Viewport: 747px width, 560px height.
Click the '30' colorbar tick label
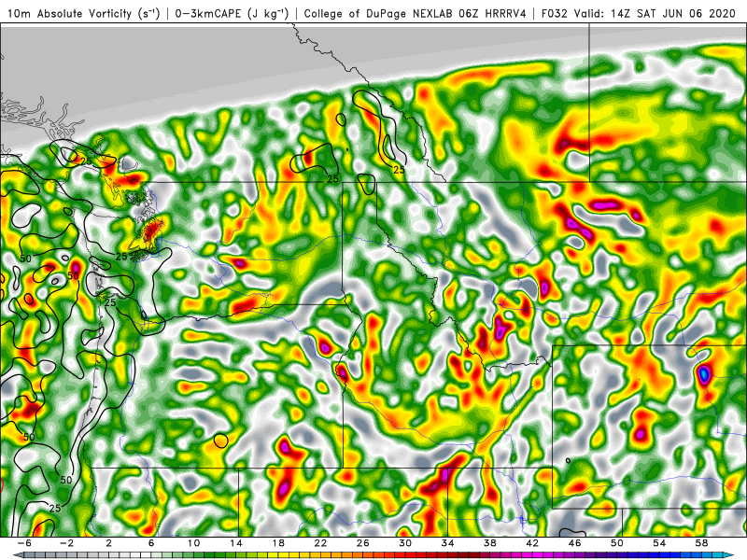tap(405, 543)
